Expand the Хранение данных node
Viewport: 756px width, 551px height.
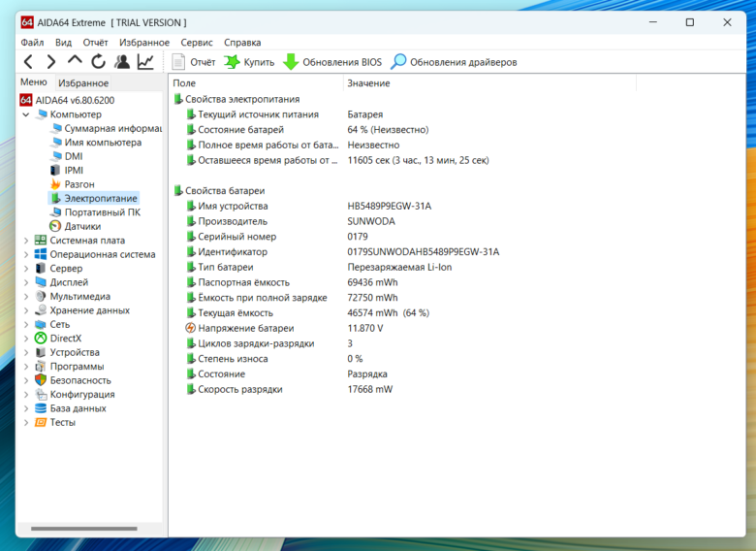click(26, 310)
